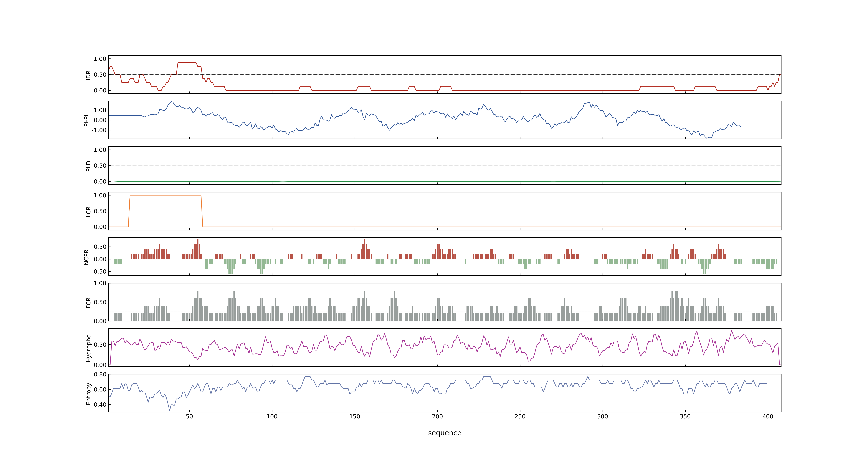Click the 0.50 tick of the IDR panel

(x=100, y=75)
